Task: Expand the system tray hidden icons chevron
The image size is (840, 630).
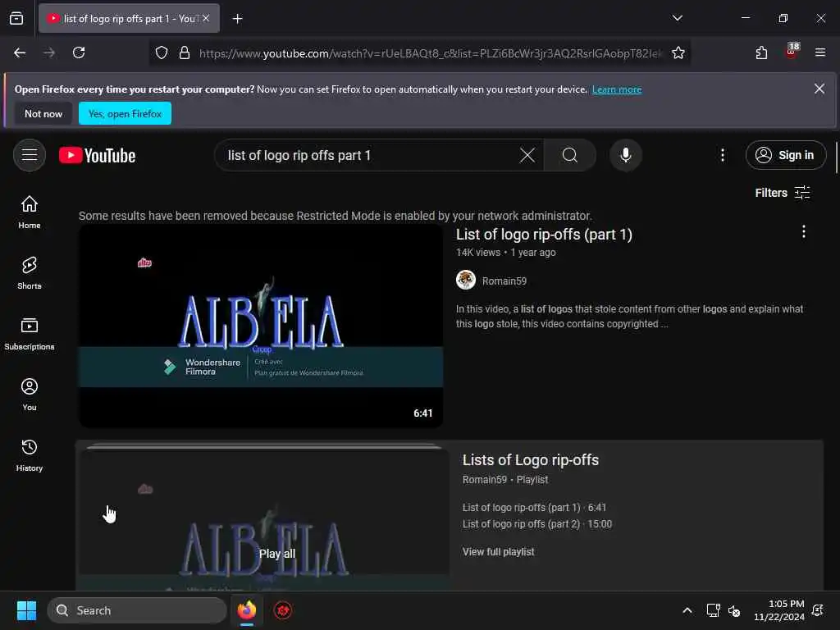Action: coord(687,610)
